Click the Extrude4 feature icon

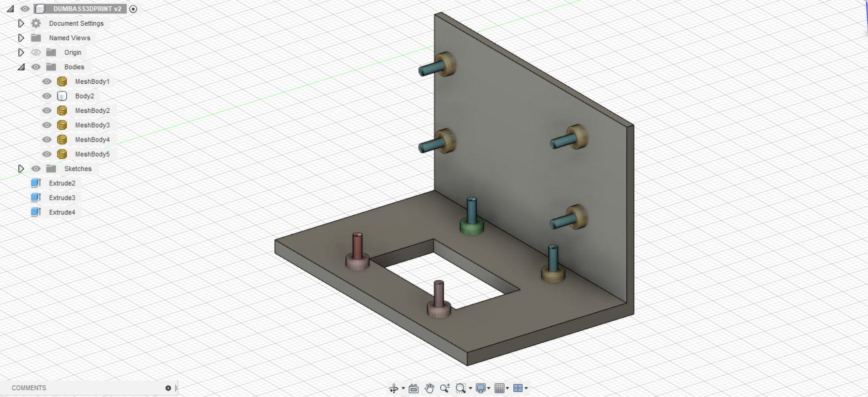(x=36, y=212)
